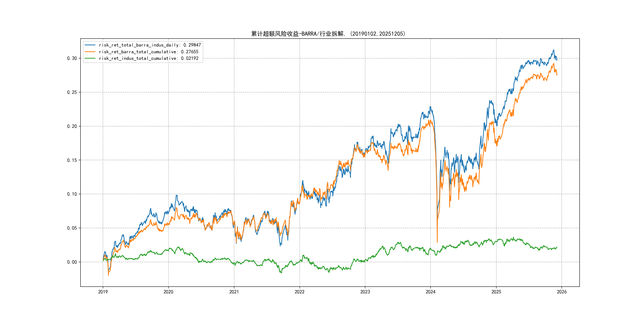Click the 2025 x-axis tick label
The height and width of the screenshot is (322, 644).
pos(496,292)
